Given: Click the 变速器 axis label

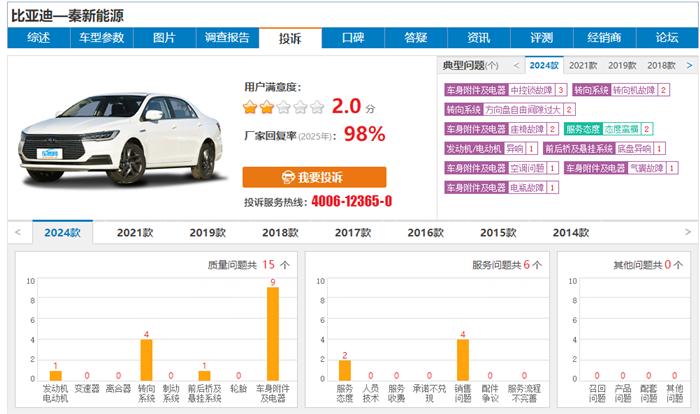Looking at the screenshot, I should pyautogui.click(x=87, y=389).
